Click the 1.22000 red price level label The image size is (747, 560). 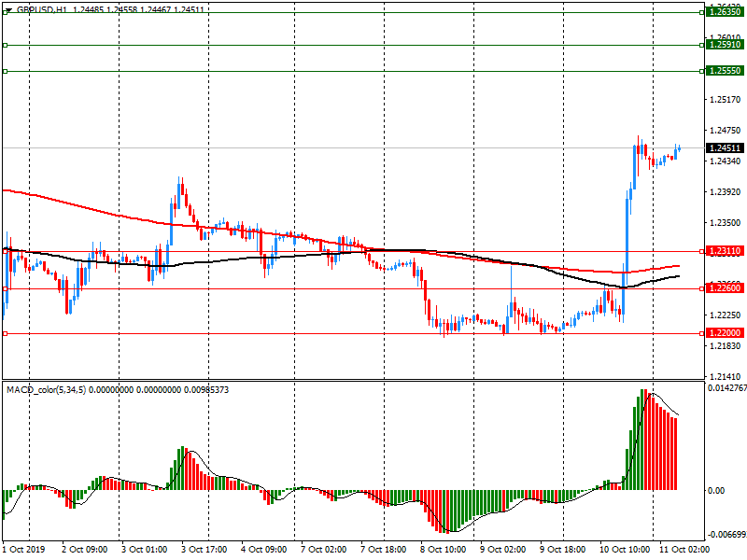(725, 333)
